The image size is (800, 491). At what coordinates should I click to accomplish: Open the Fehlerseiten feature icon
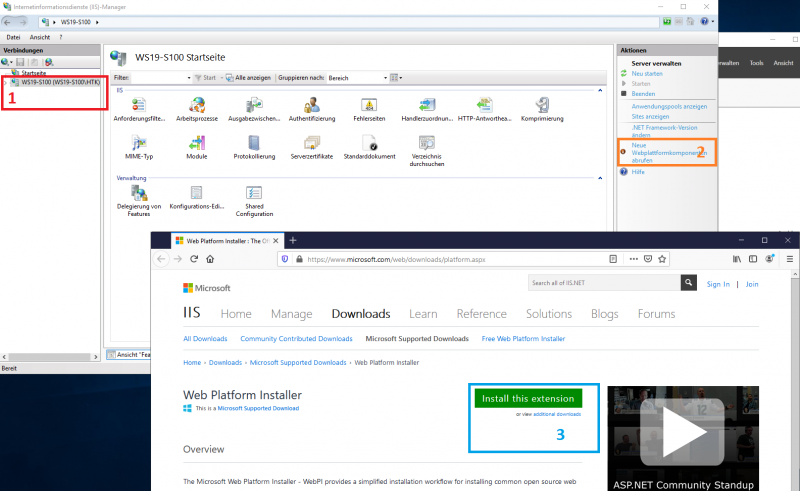369,106
